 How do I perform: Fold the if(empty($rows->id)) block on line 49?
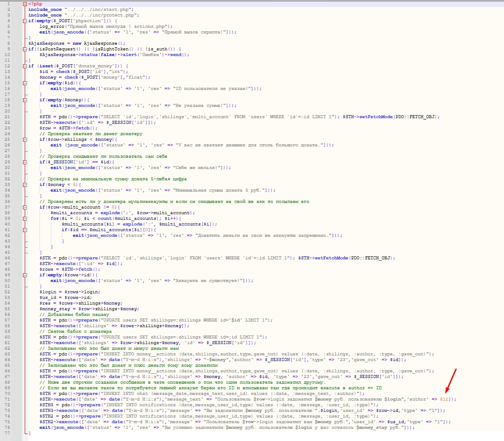(x=25, y=275)
